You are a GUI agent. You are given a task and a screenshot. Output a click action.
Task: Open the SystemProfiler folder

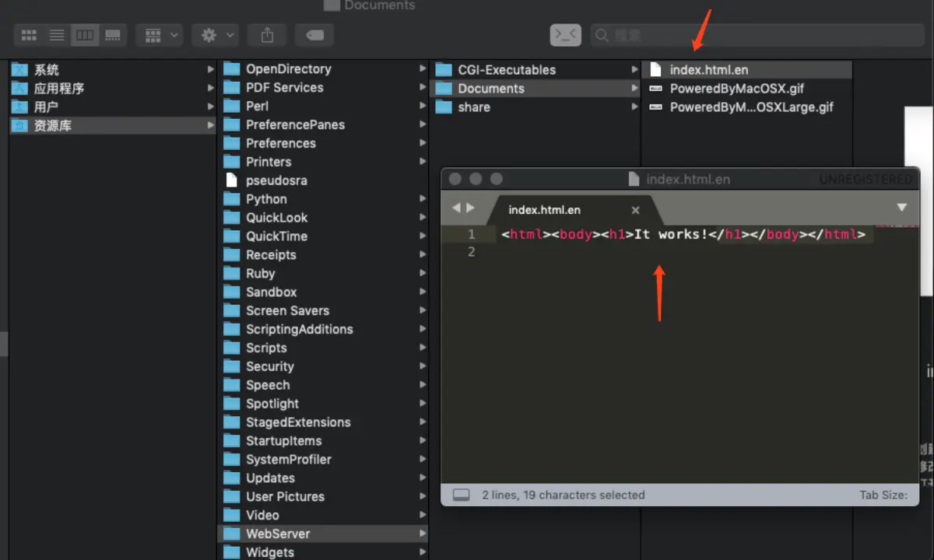[x=323, y=461]
